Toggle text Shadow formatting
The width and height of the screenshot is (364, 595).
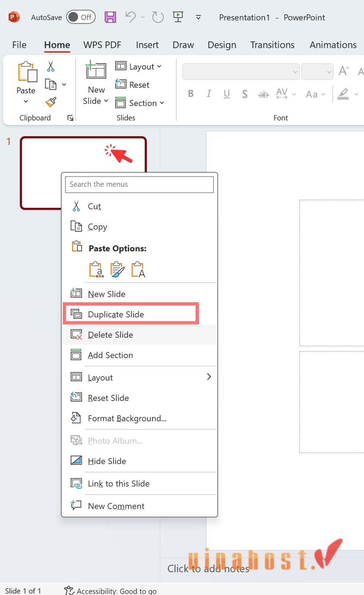[x=245, y=94]
